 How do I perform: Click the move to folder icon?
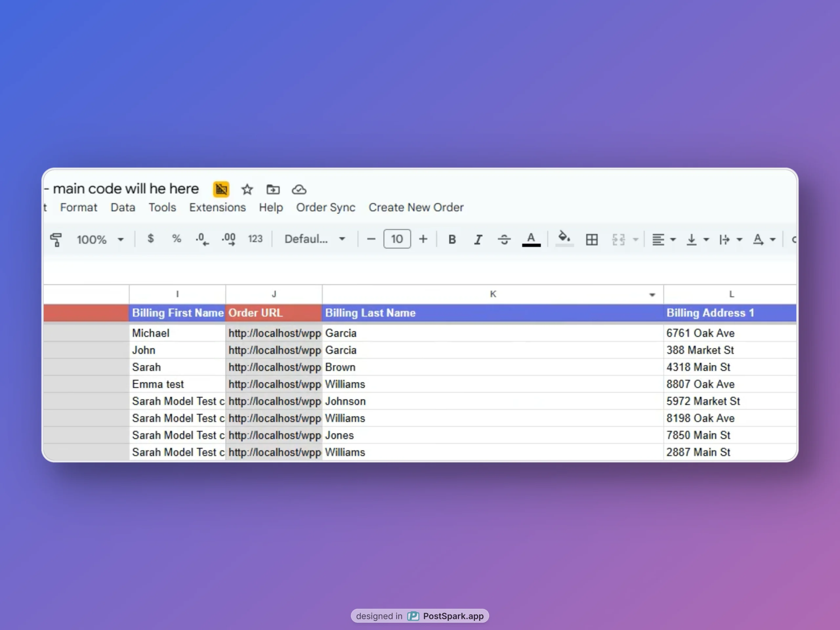[x=273, y=189]
